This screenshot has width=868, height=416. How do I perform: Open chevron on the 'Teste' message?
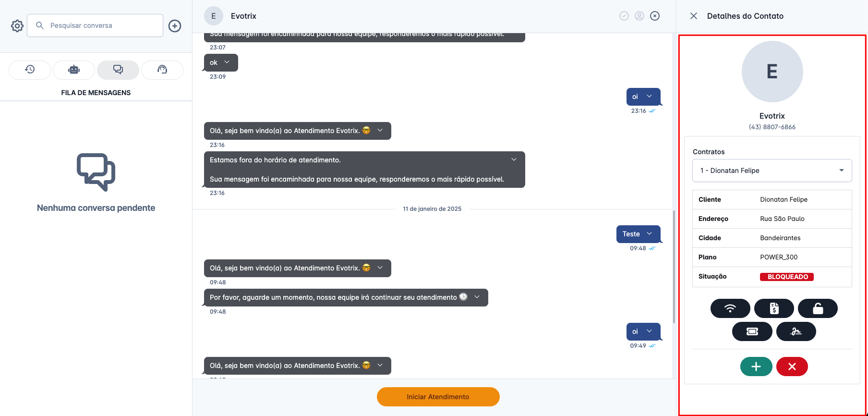coord(650,234)
